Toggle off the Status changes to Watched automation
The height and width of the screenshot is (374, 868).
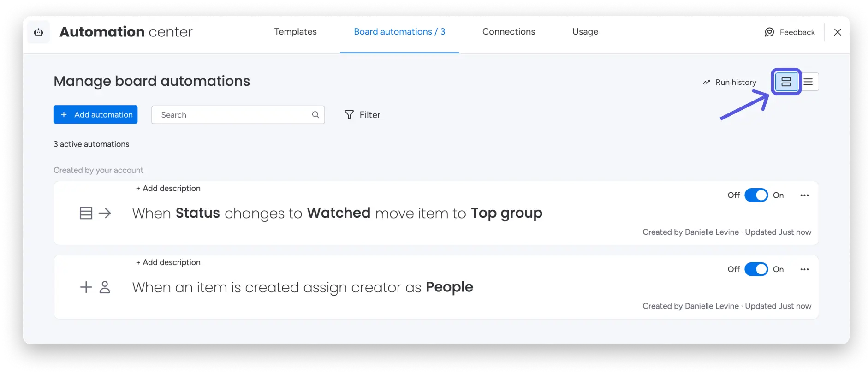(756, 196)
